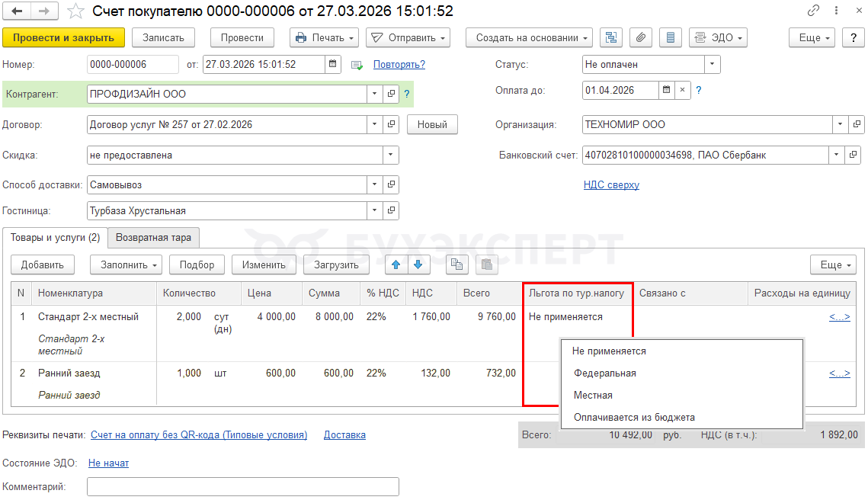Expand the Статус dropdown
This screenshot has width=868, height=500.
coord(712,65)
